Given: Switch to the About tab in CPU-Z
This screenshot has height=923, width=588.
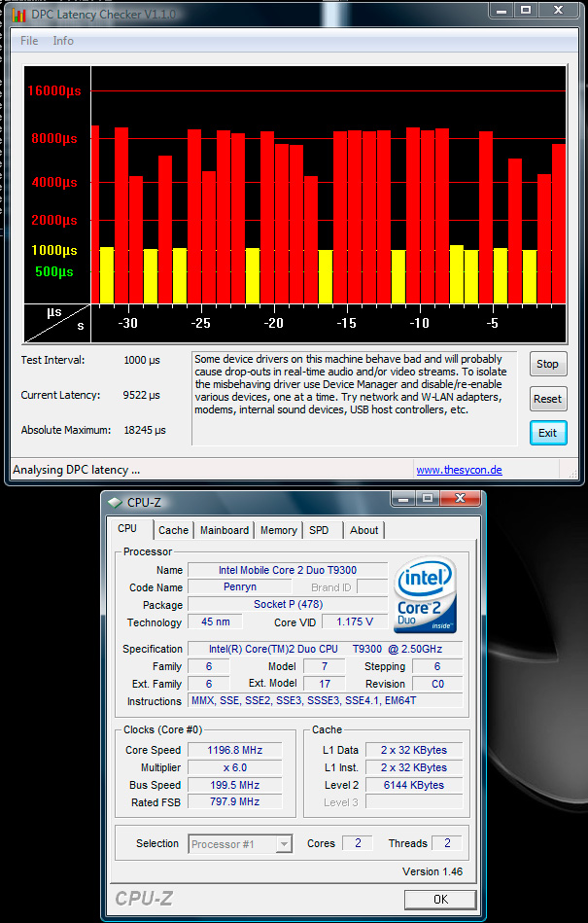Looking at the screenshot, I should click(x=363, y=530).
